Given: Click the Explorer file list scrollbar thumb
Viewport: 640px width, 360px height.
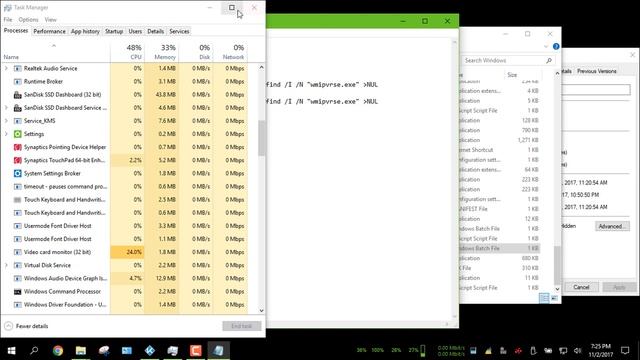Looking at the screenshot, I should click(x=557, y=265).
